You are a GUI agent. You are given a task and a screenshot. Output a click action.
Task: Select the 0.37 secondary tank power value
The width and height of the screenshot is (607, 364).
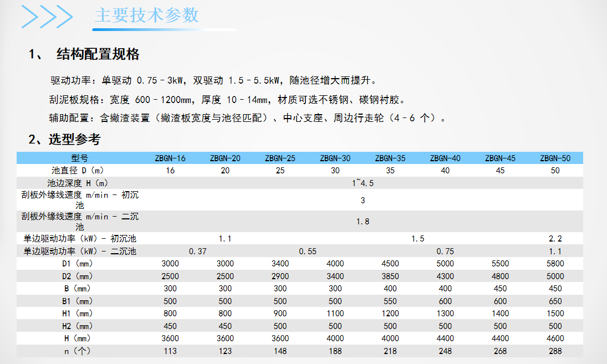(x=197, y=252)
